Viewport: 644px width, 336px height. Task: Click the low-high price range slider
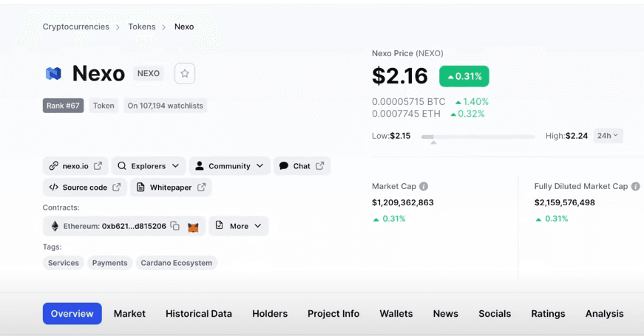(478, 137)
